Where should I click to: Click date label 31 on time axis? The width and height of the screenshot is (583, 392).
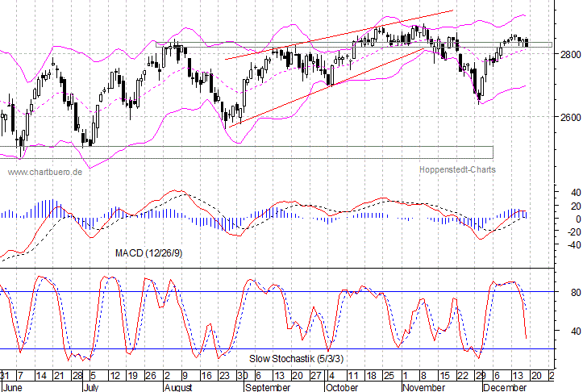click(5, 376)
